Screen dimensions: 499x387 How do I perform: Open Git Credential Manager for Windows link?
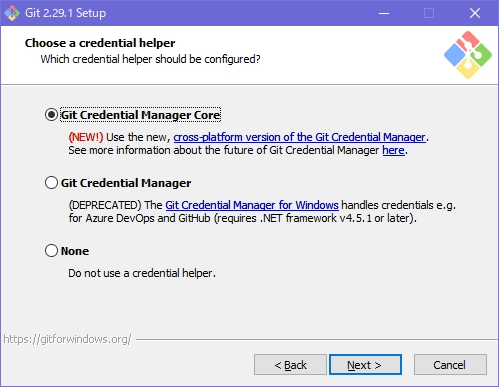(252, 205)
